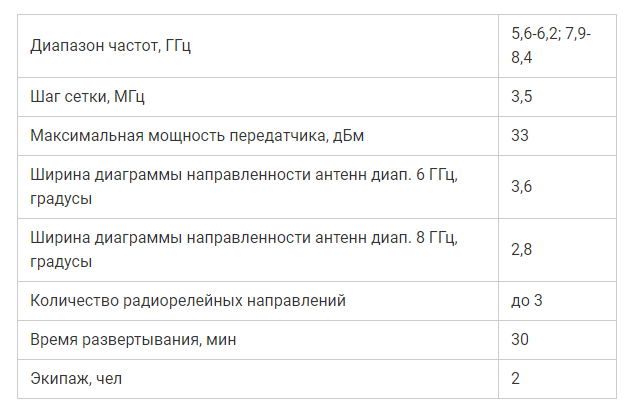The width and height of the screenshot is (626, 411).
Task: Click the word 'градусы' in the 6 ГГц row
Action: [62, 199]
